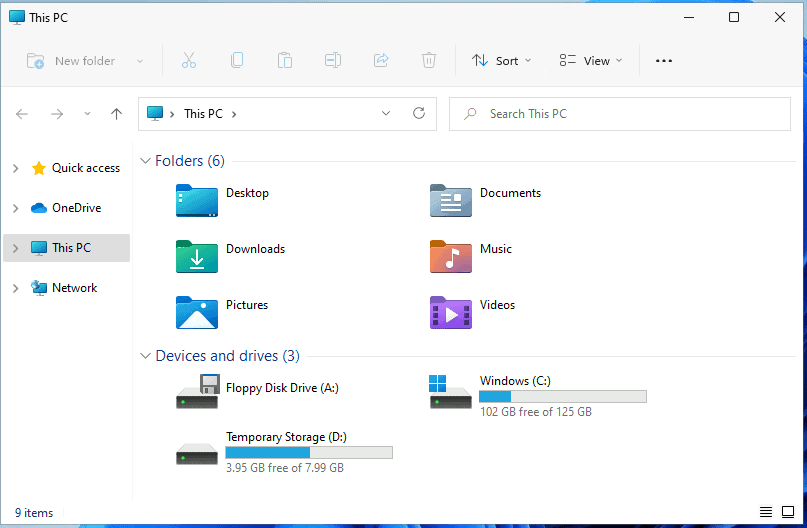Click the This PC icon in the address bar
807x528 pixels.
click(154, 113)
